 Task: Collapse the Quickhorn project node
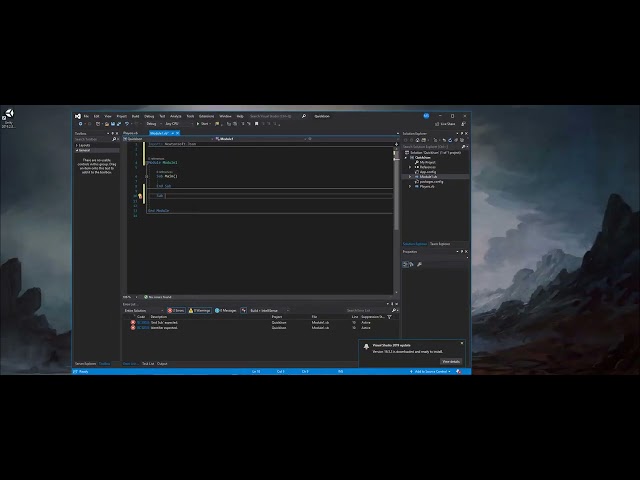tap(406, 158)
